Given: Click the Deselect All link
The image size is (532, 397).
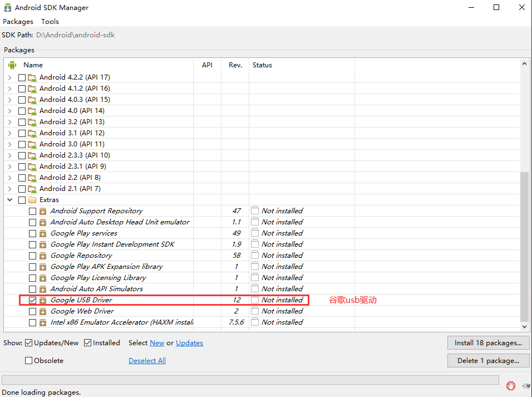Looking at the screenshot, I should pyautogui.click(x=147, y=361).
